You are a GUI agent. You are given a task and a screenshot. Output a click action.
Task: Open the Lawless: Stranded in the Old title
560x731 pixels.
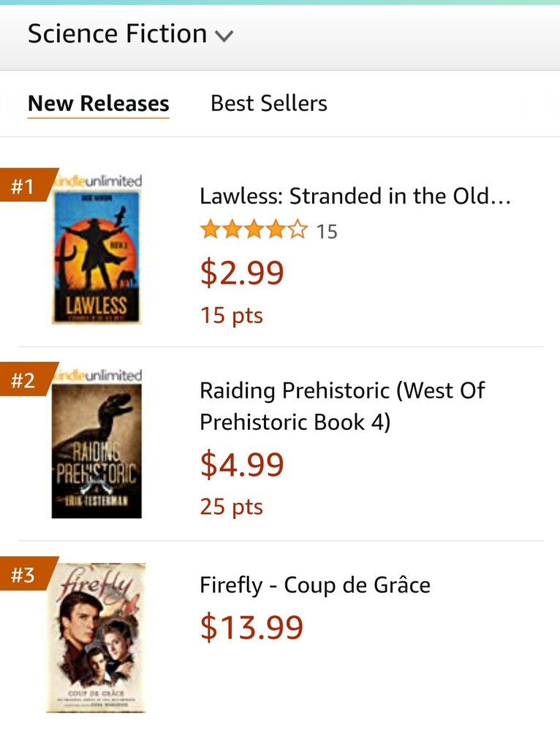pos(355,196)
